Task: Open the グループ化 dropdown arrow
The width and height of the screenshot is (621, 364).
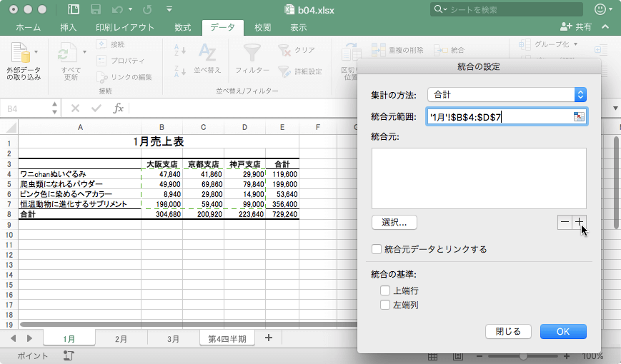Action: (x=576, y=44)
